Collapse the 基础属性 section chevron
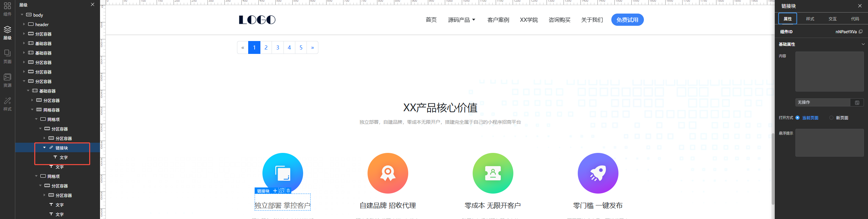Image resolution: width=868 pixels, height=219 pixels. pyautogui.click(x=863, y=44)
